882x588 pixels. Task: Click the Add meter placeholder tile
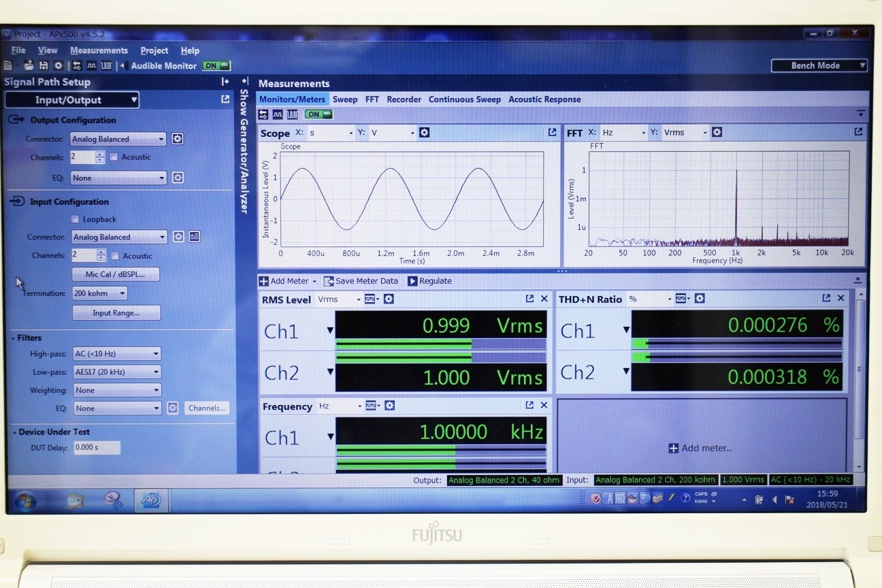click(702, 434)
